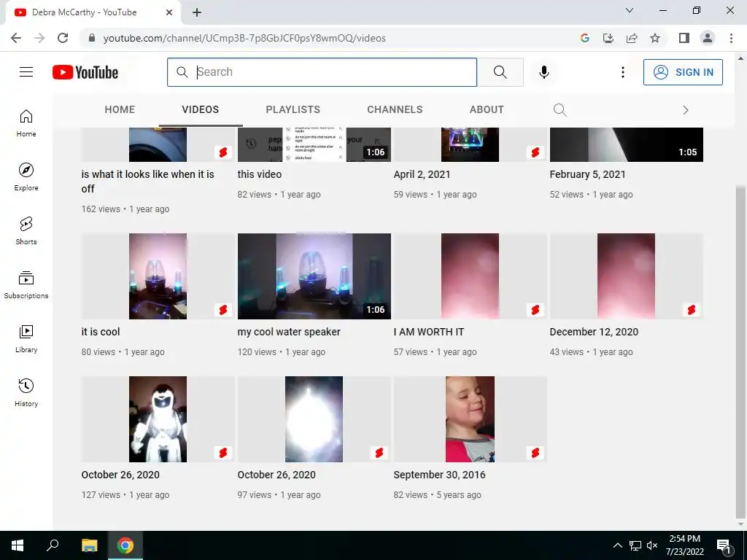Open Windows taskbar search
747x560 pixels.
tap(53, 545)
